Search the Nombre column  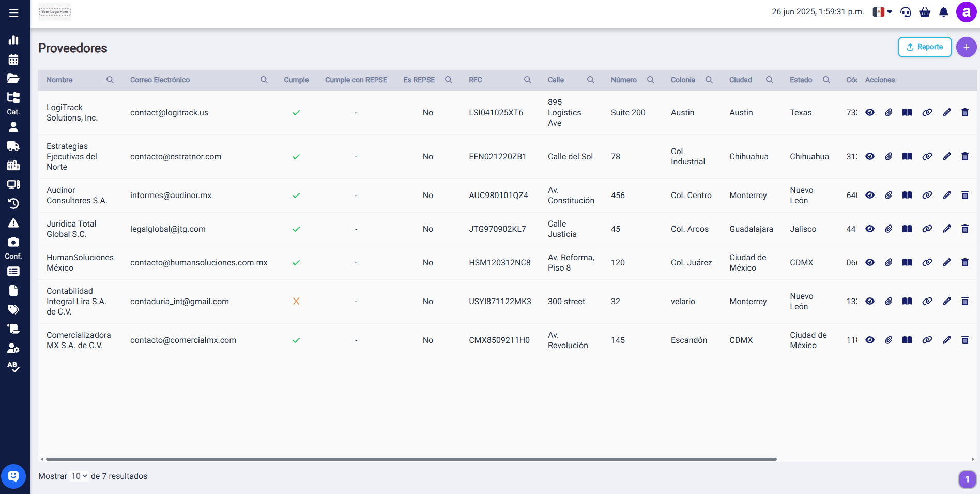[110, 80]
